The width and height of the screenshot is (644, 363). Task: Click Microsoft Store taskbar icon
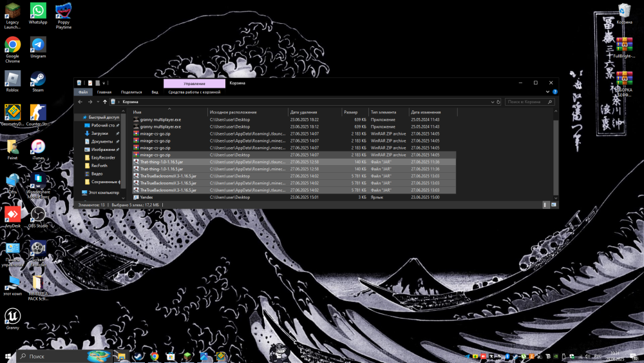click(171, 356)
